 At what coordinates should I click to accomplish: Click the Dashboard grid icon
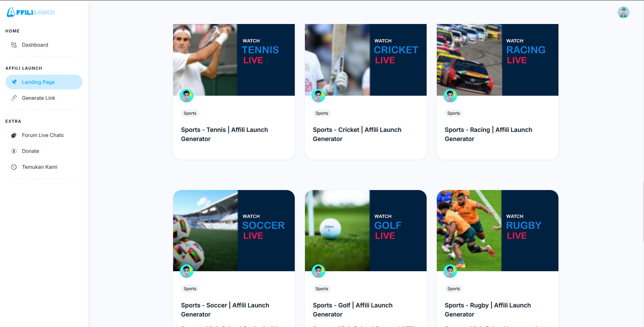pyautogui.click(x=14, y=45)
